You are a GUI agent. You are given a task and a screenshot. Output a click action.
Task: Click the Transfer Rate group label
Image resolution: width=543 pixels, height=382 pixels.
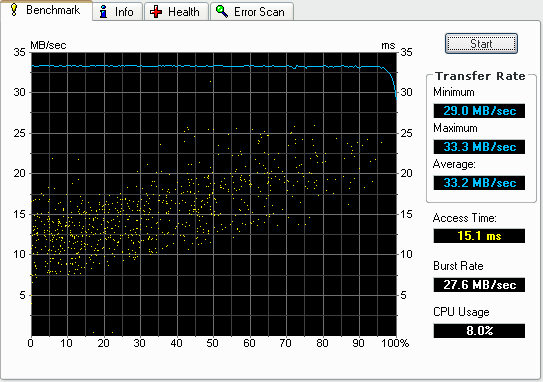480,76
